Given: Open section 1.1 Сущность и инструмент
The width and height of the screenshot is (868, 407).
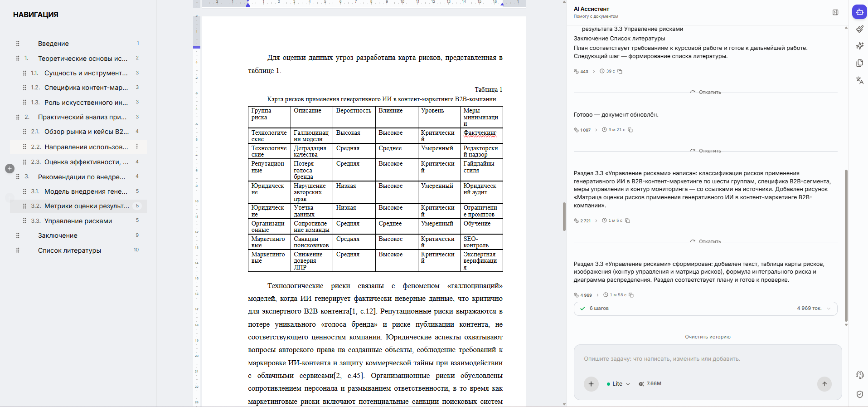Looking at the screenshot, I should (x=86, y=73).
